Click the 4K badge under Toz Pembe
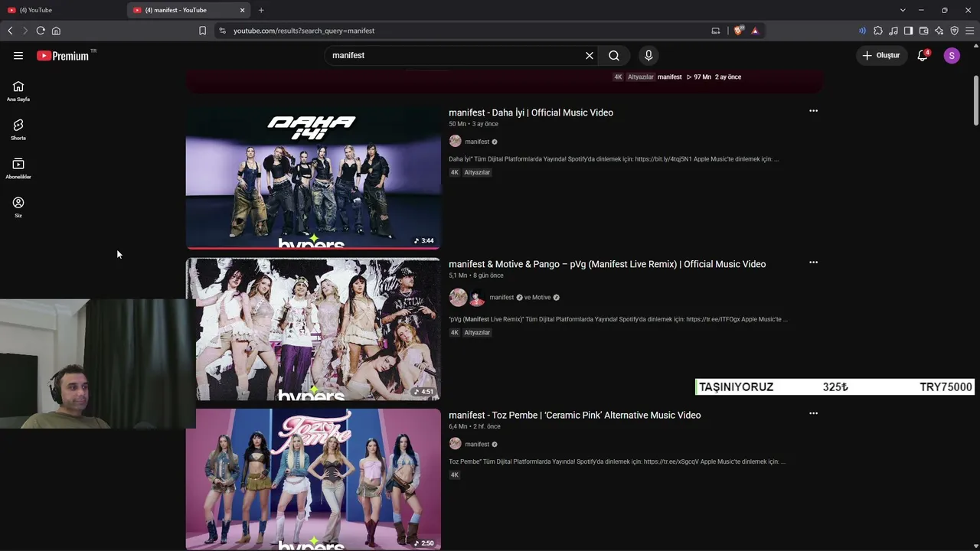The height and width of the screenshot is (551, 980). 454,475
